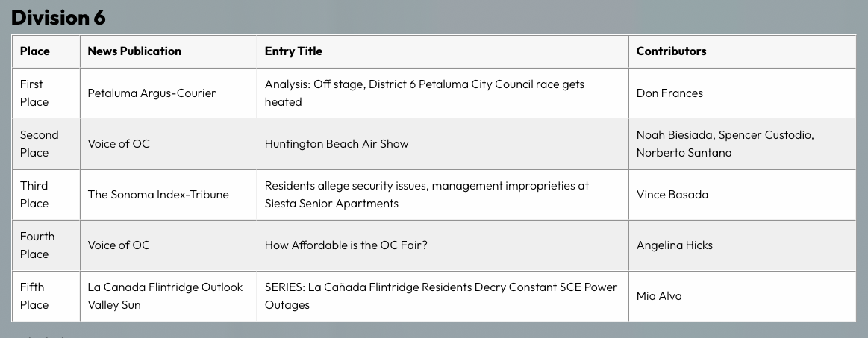Click the Huntington Beach Air Show entry
868x338 pixels.
point(337,144)
